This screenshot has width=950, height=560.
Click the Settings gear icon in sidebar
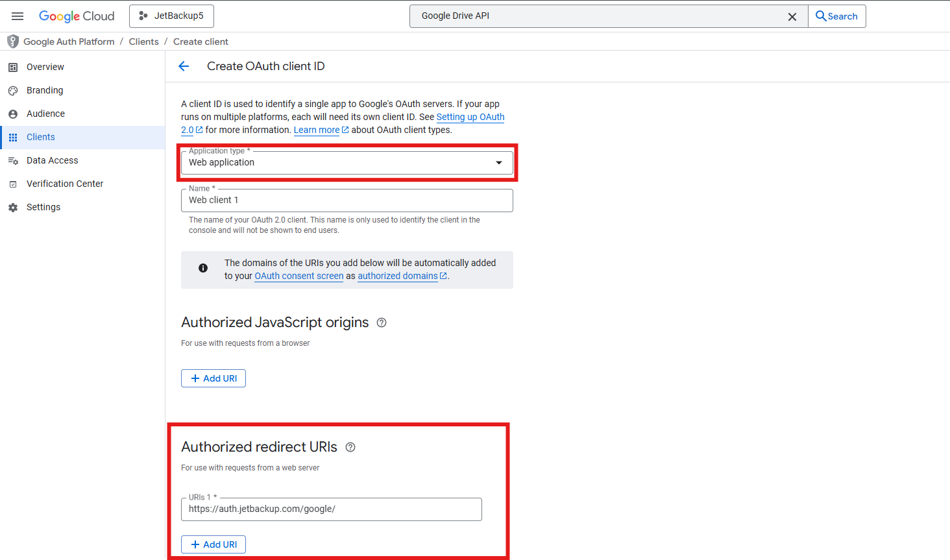(x=13, y=208)
